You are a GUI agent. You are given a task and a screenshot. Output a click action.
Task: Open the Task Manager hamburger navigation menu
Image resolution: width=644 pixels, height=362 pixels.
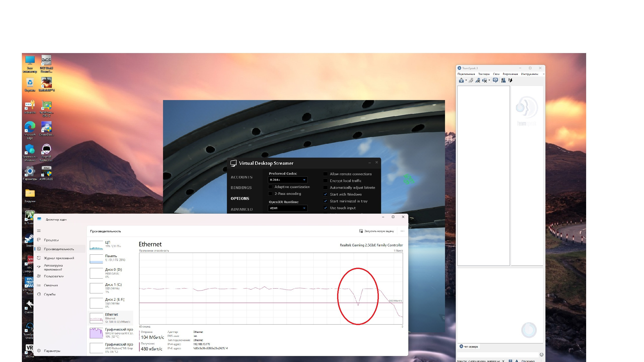tap(39, 231)
